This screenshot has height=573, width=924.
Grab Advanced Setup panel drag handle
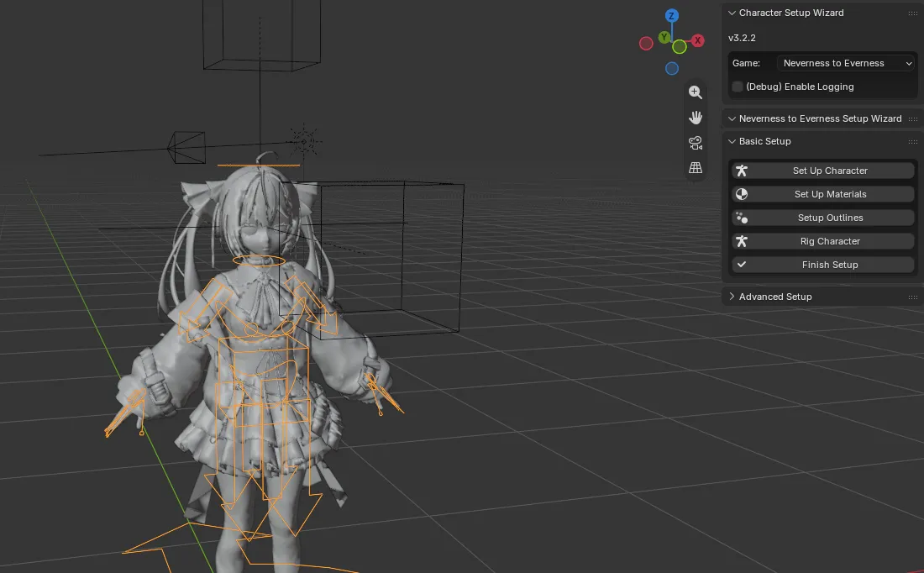pyautogui.click(x=913, y=297)
